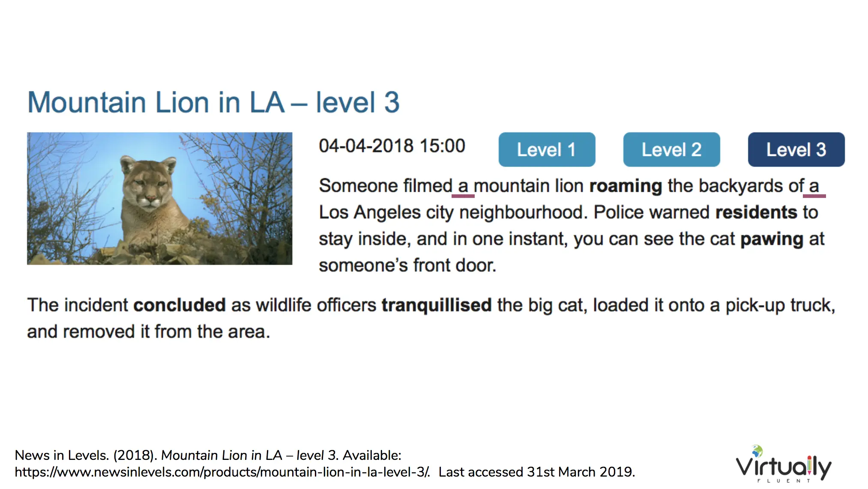Open the newsinlevels.com source URL
The width and height of the screenshot is (868, 489).
(x=222, y=472)
